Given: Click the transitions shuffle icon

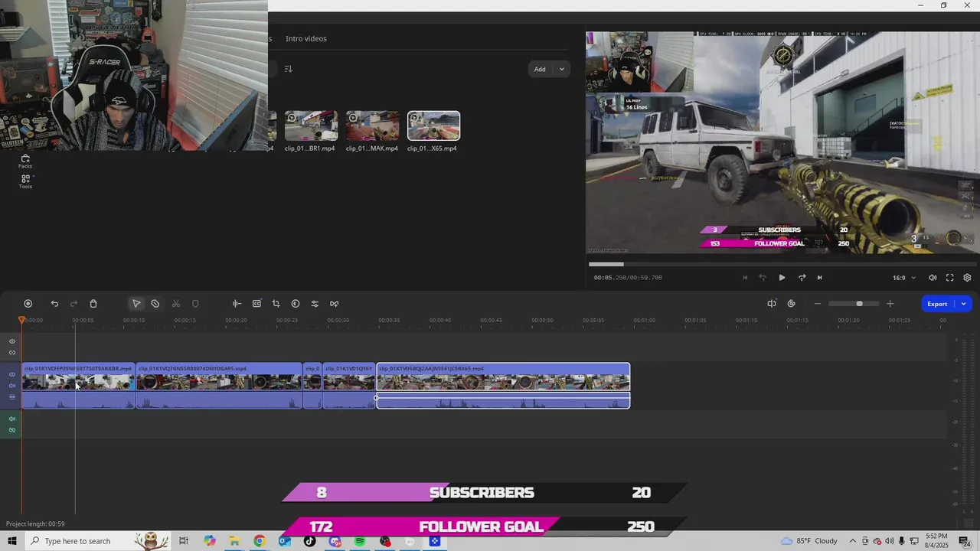Looking at the screenshot, I should pos(334,304).
